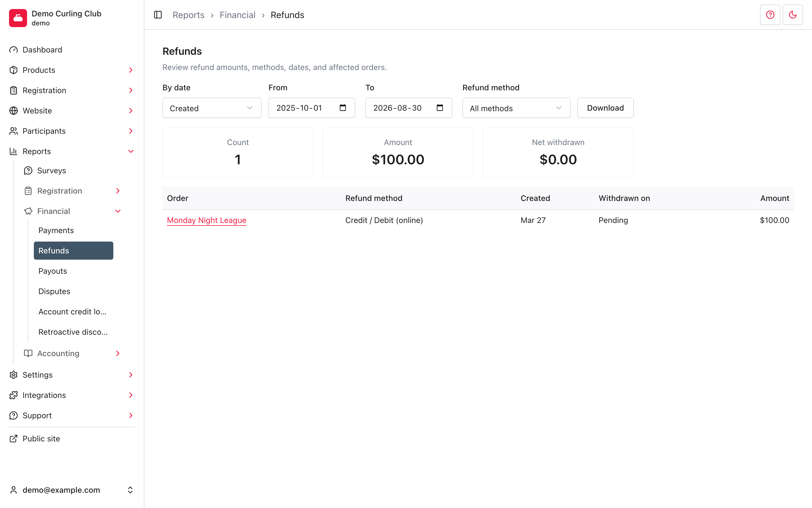
Task: Click the Amount column header
Action: tap(775, 198)
